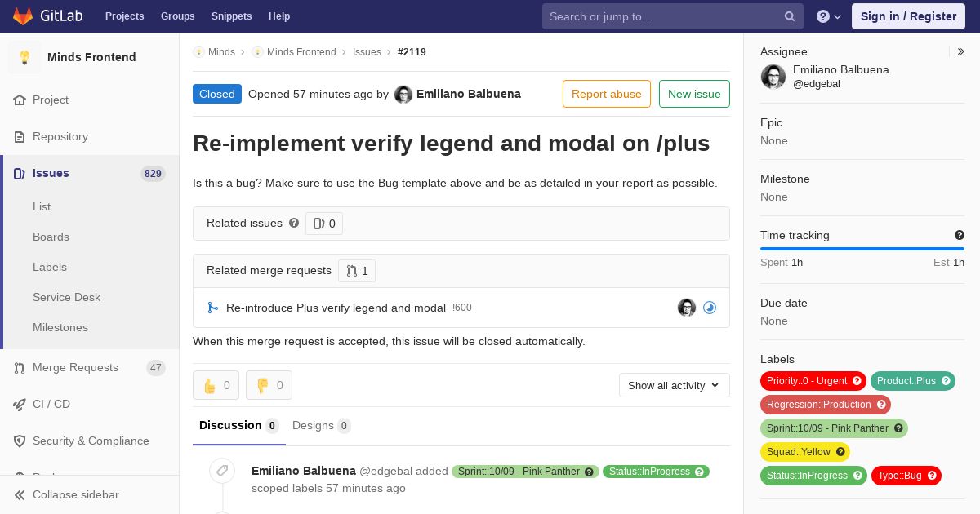The height and width of the screenshot is (514, 980).
Task: Collapse the right sidebar with the double chevron
Action: 961,51
